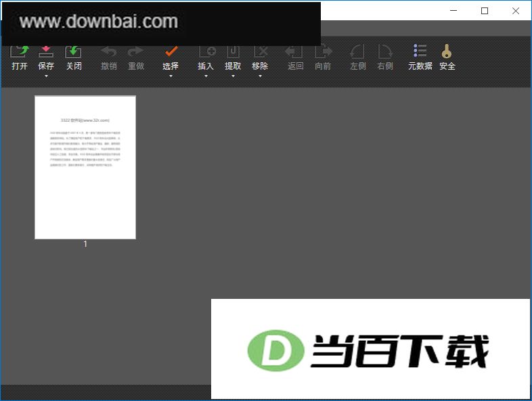Screen dimensions: 532x401
Task: Expand the 插入 dropdown arrow
Action: 206,76
